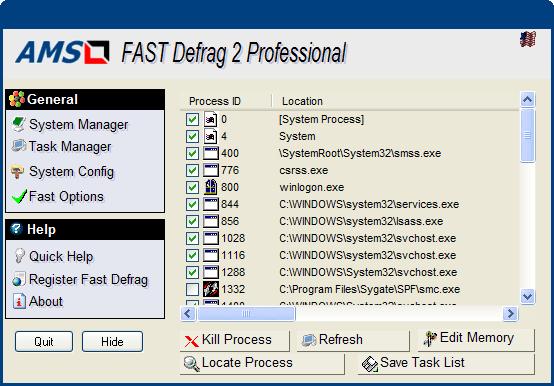Toggle the smss.exe process checkbox

[x=192, y=153]
